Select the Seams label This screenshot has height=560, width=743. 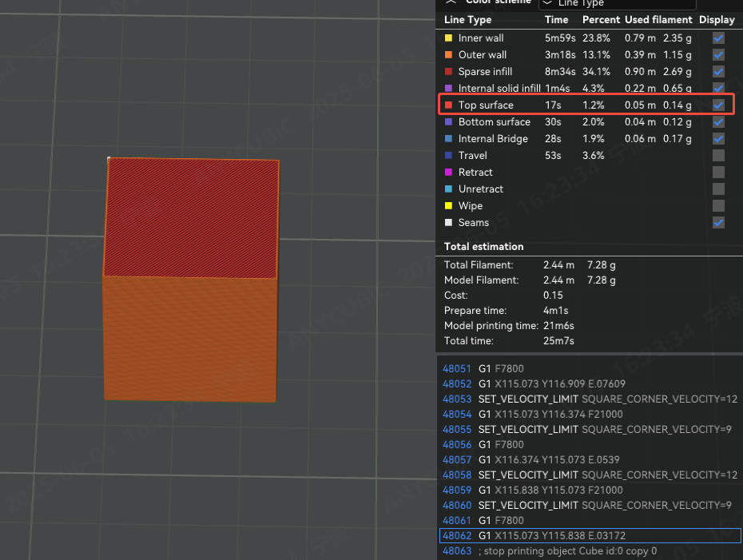(474, 223)
